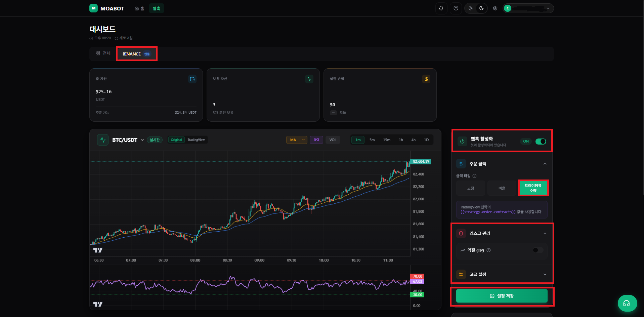This screenshot has height=317, width=644.
Task: Switch to dark theme with moon icon
Action: click(x=481, y=8)
